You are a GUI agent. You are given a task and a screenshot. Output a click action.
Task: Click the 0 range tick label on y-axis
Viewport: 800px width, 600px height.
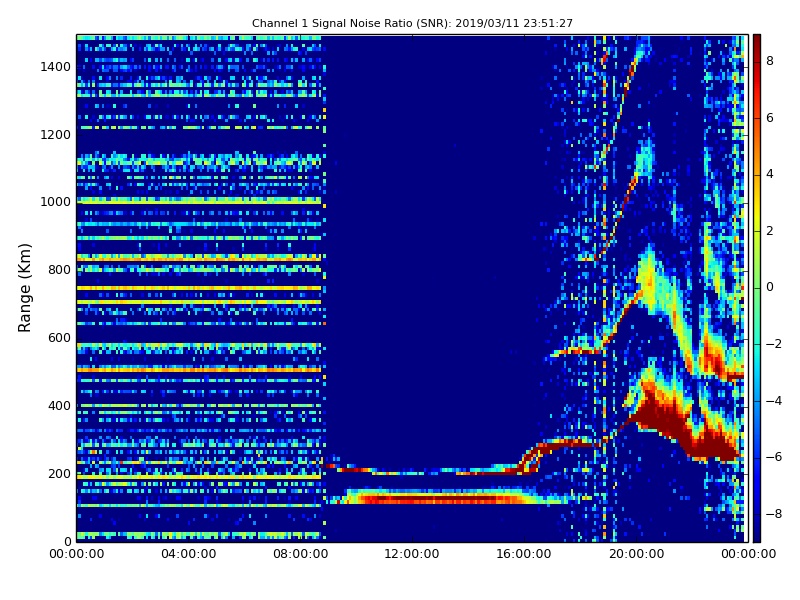[x=67, y=541]
